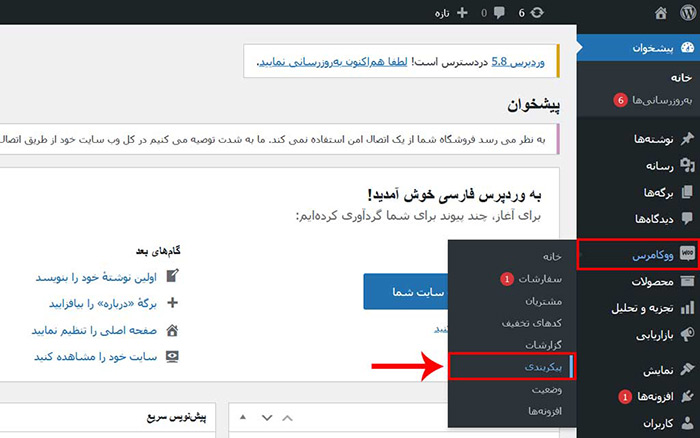Screen dimensions: 700x438
Task: Select خانه under پیشخوان sidebar
Action: (681, 78)
